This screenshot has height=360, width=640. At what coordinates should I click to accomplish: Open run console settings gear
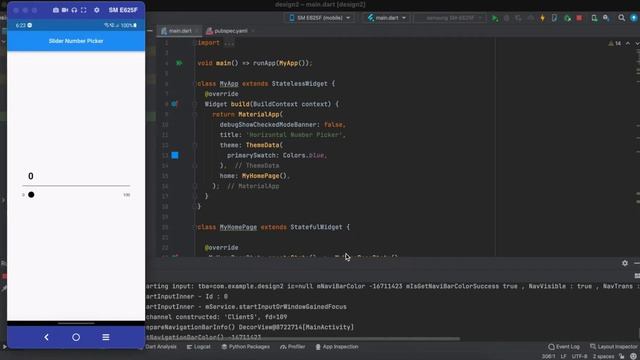[625, 263]
